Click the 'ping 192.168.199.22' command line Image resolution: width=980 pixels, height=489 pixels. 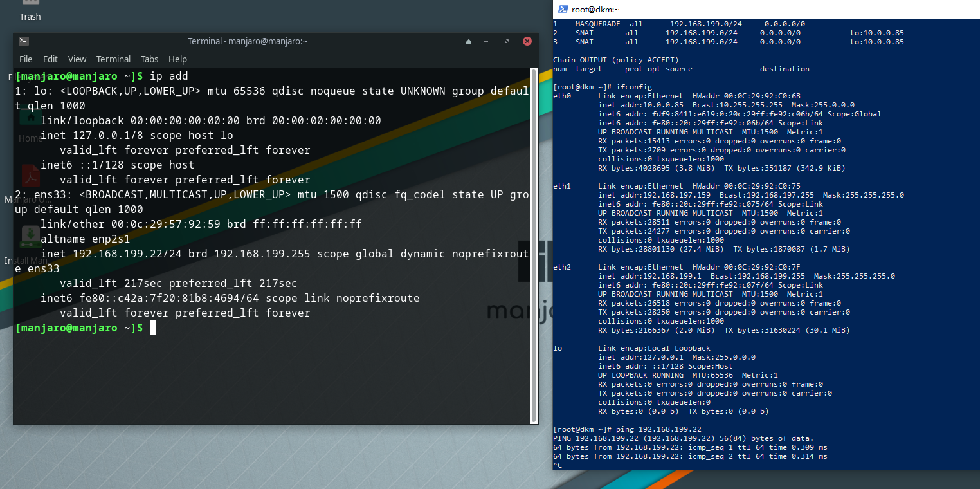(x=627, y=429)
